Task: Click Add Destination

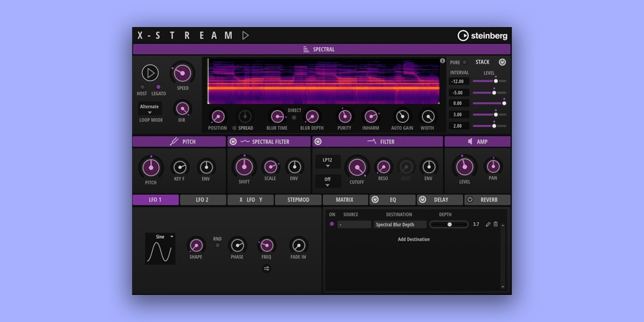Action: (x=413, y=240)
